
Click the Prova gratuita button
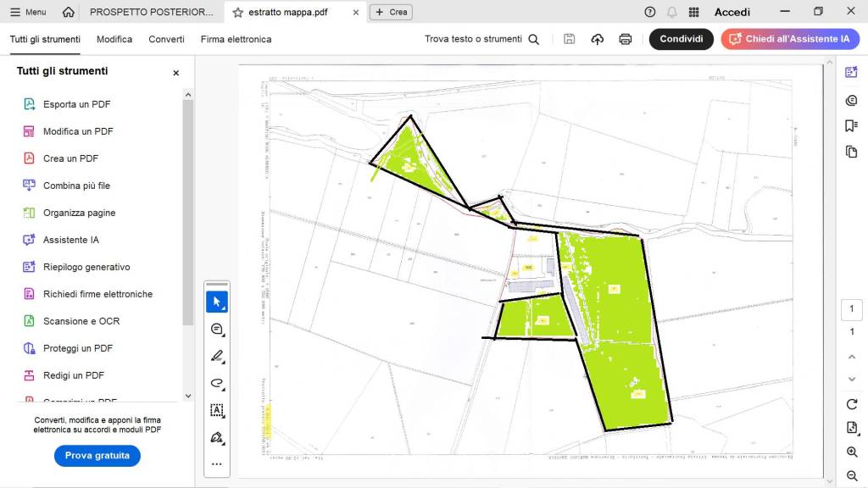coord(97,456)
